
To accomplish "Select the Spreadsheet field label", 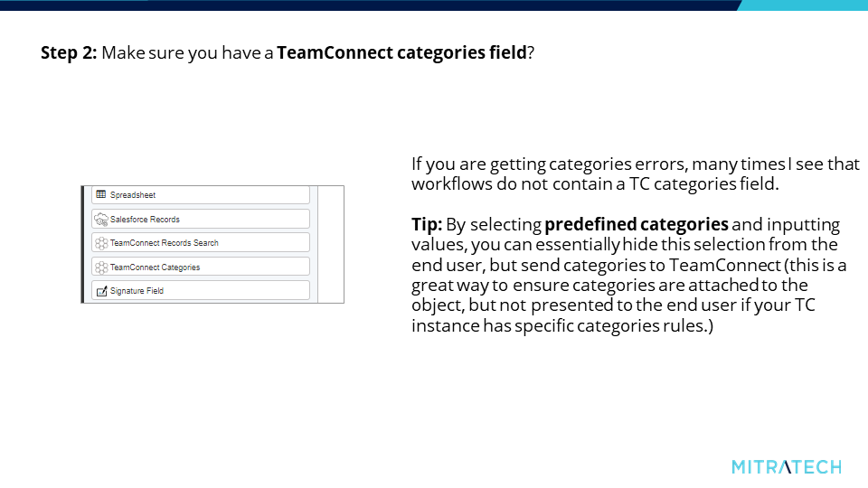I will [133, 195].
